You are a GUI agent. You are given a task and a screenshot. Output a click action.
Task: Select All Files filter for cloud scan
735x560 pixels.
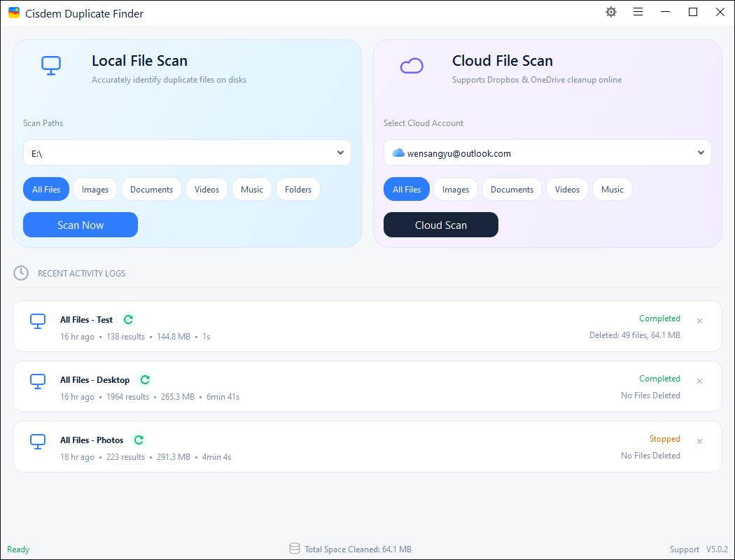point(407,189)
